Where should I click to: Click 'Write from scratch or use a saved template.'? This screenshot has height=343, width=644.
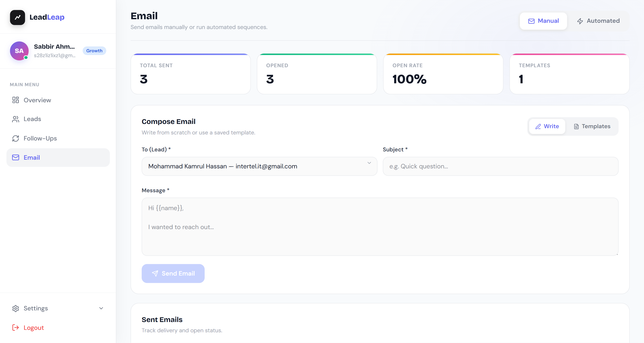199,133
